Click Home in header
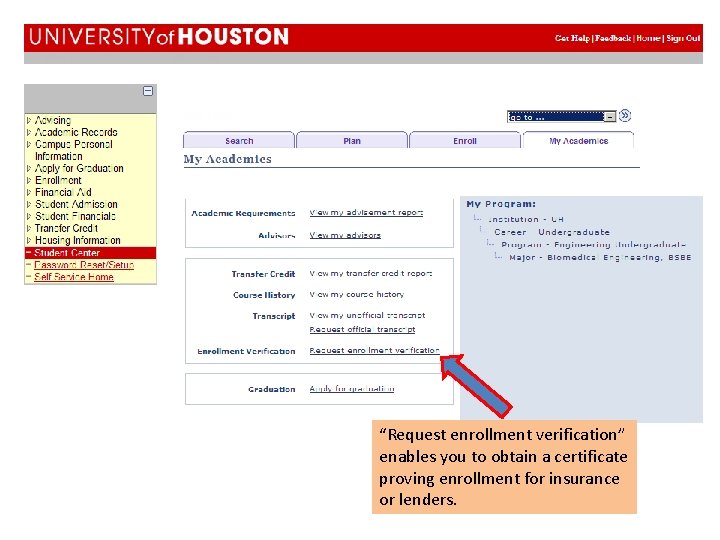Viewport: 720px width, 540px height. [x=648, y=38]
